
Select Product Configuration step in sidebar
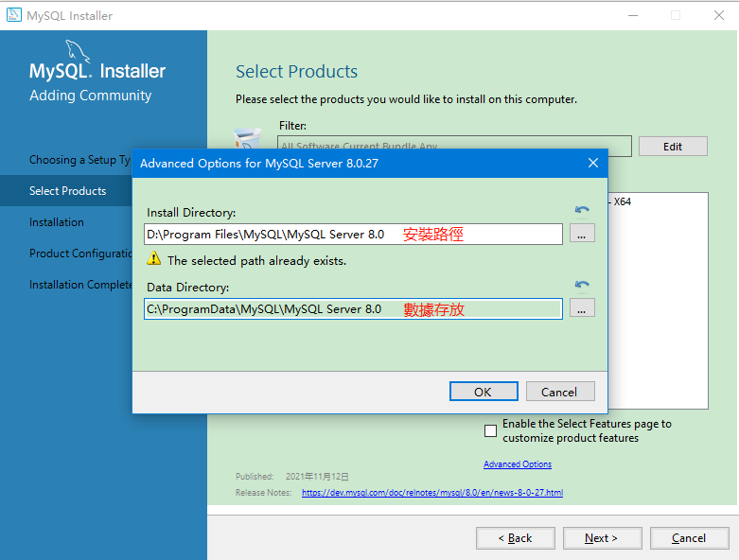[x=80, y=254]
